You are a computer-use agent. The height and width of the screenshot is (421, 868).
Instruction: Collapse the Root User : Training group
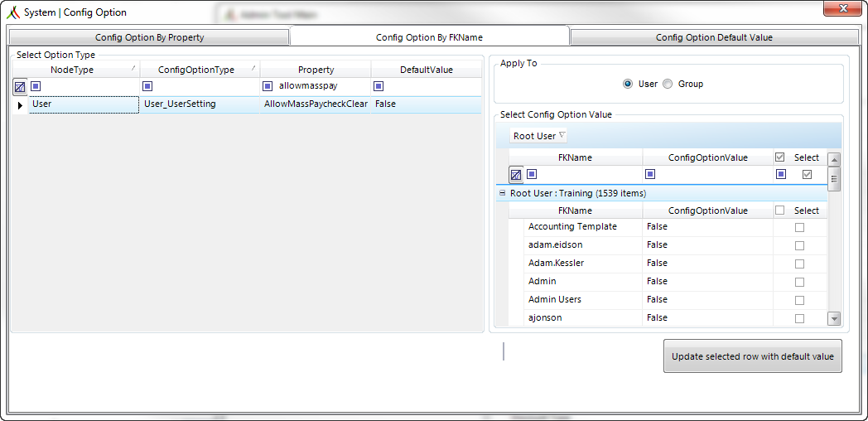(502, 193)
